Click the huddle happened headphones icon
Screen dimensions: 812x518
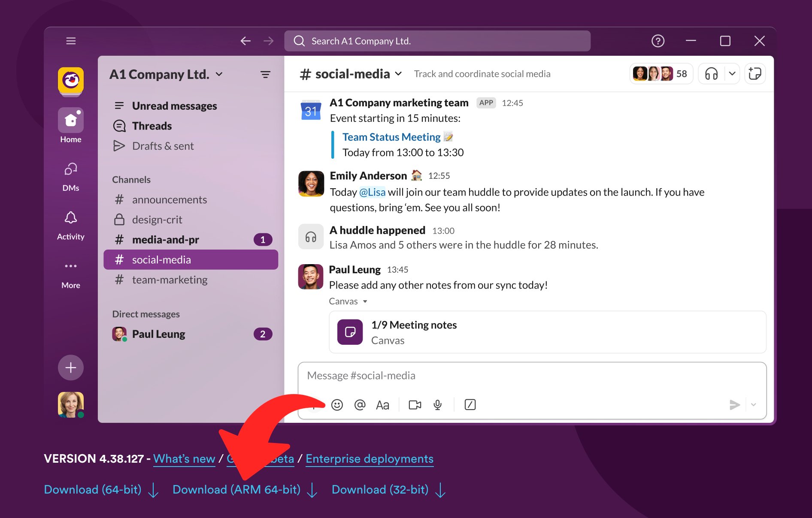tap(311, 237)
